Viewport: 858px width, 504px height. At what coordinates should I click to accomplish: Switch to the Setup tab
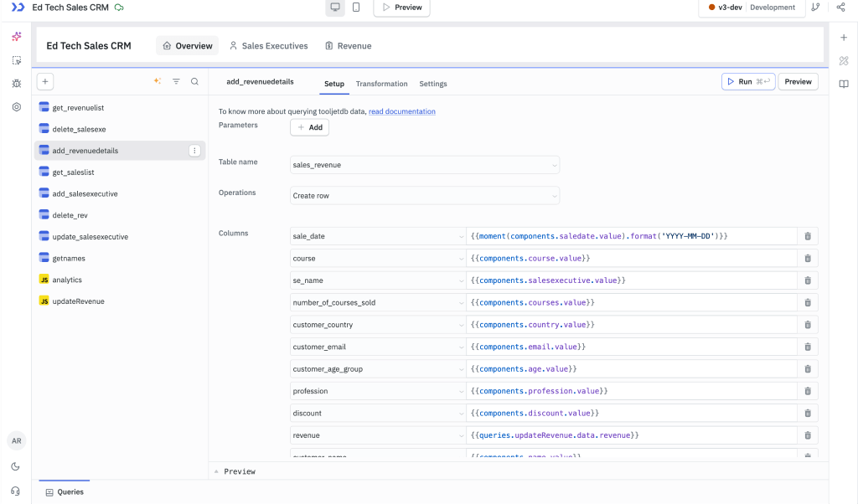point(333,84)
